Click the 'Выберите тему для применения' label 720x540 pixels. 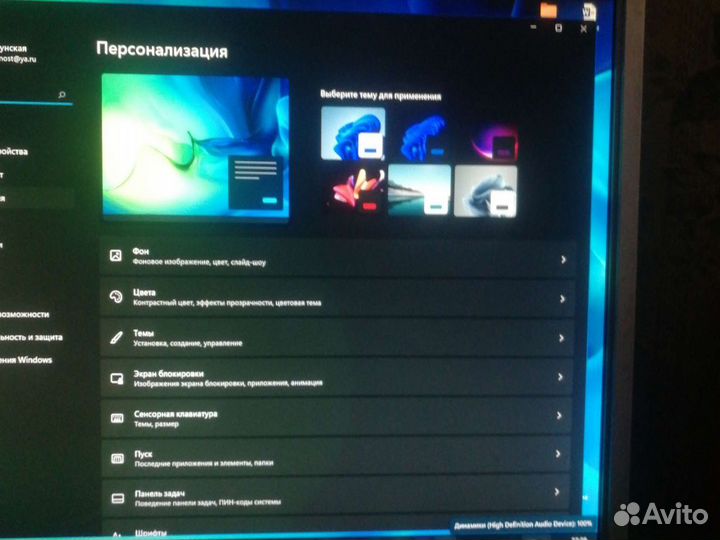(381, 96)
